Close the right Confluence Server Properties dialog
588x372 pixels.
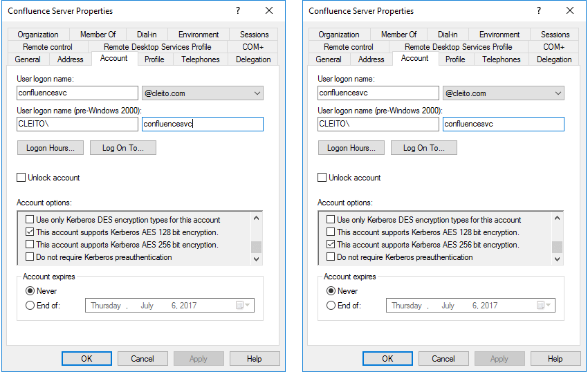[x=569, y=11]
